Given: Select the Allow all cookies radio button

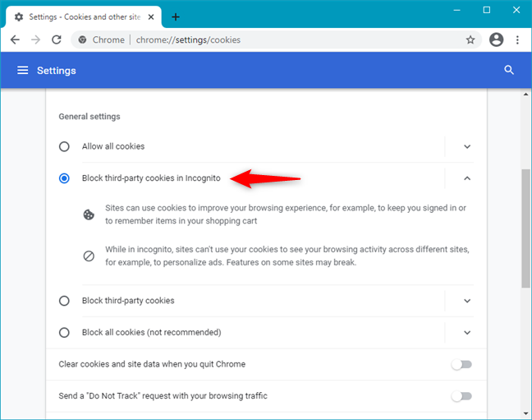Looking at the screenshot, I should pyautogui.click(x=64, y=146).
